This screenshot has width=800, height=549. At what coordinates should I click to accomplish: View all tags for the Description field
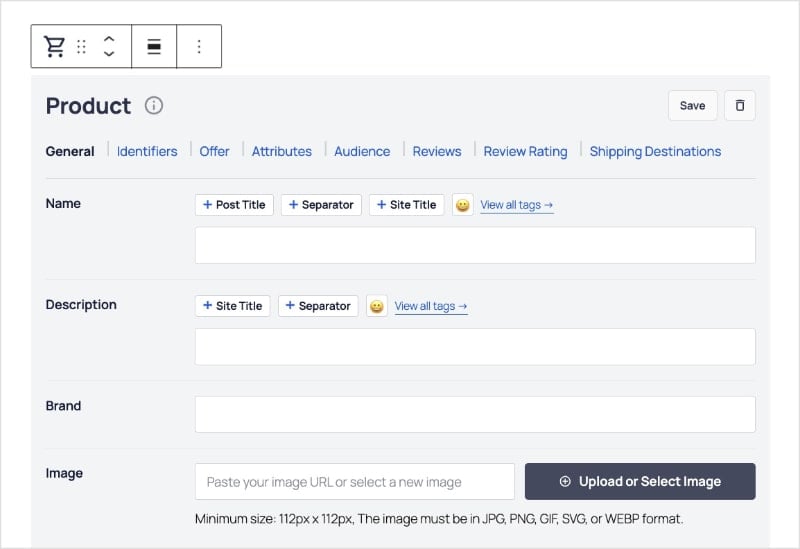click(431, 306)
